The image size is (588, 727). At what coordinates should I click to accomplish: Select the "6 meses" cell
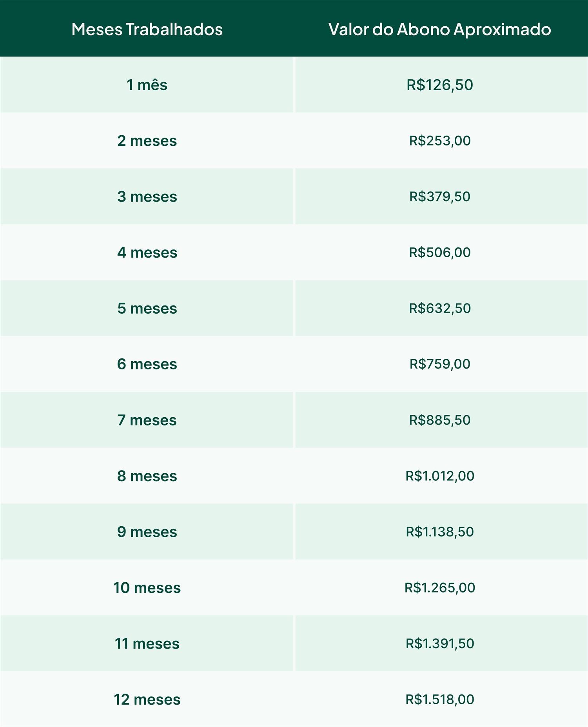(x=147, y=364)
